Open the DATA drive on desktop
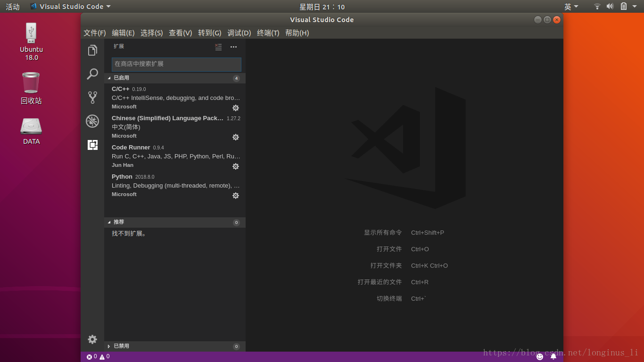Image resolution: width=644 pixels, height=362 pixels. (31, 131)
